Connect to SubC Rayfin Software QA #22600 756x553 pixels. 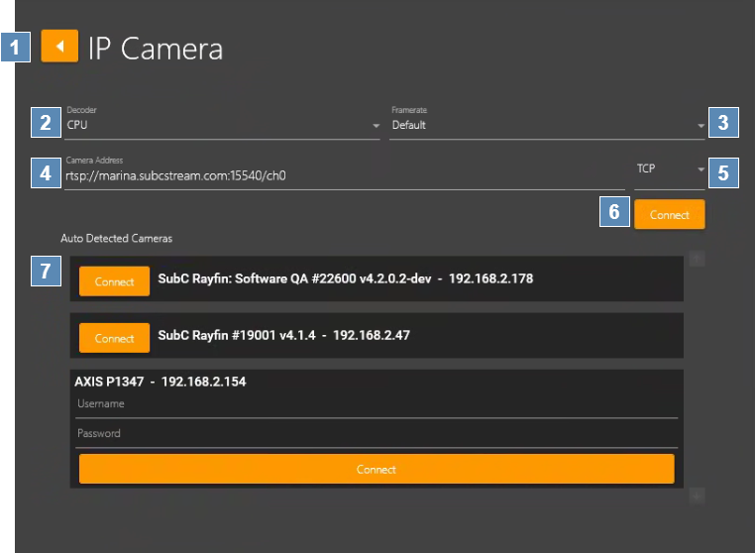tap(114, 281)
